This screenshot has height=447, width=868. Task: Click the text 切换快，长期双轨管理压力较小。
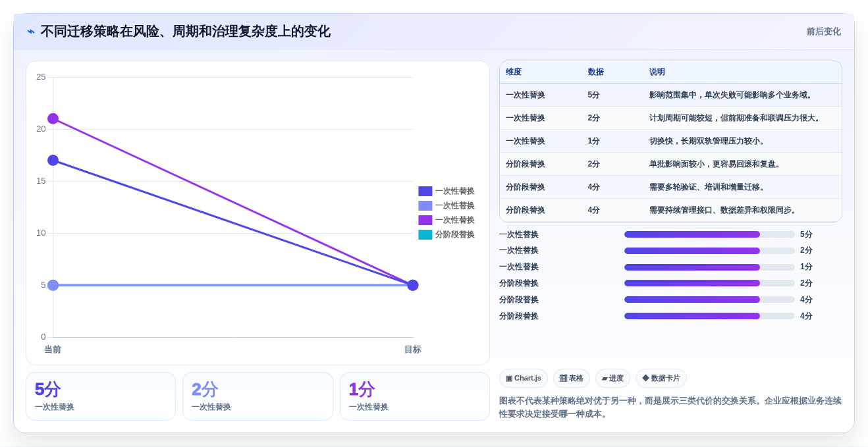click(708, 141)
